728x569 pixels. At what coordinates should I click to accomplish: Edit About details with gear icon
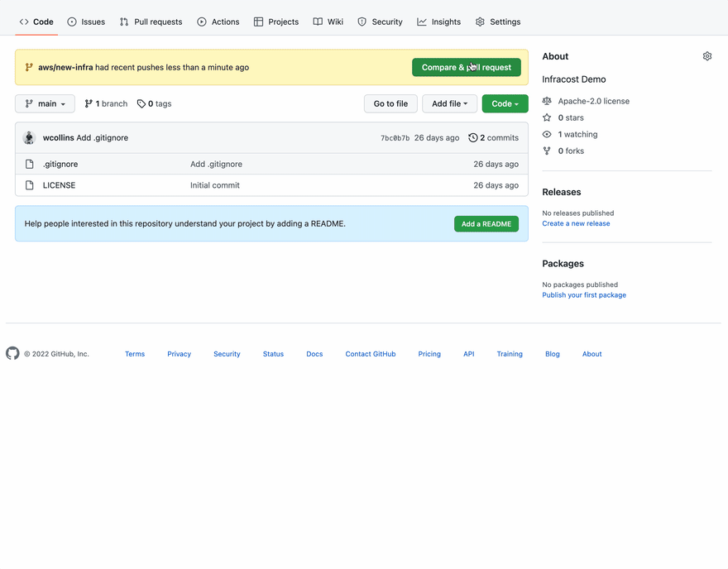point(707,56)
